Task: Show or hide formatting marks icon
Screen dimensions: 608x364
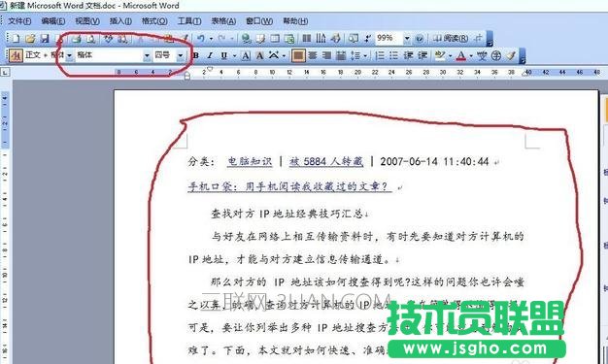Action: pyautogui.click(x=367, y=38)
